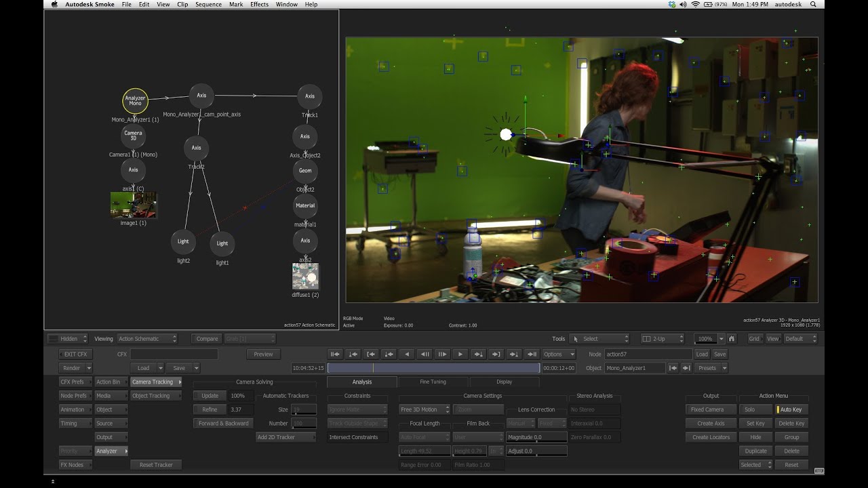
Task: Open the Tools Select dropdown
Action: click(x=600, y=339)
